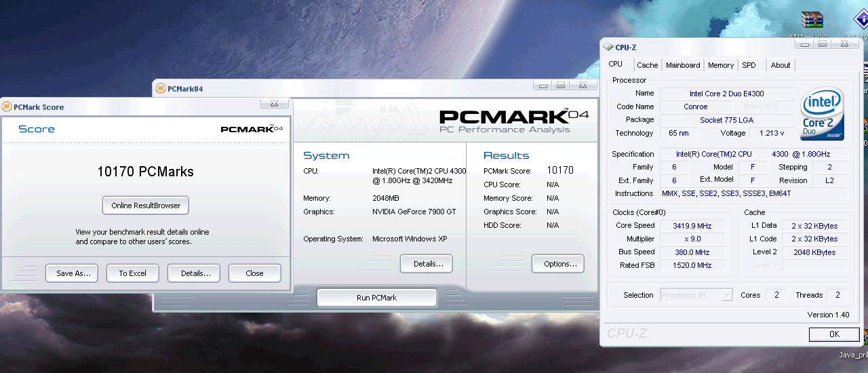
Task: Click the Online ResultBrowser button
Action: pos(146,205)
